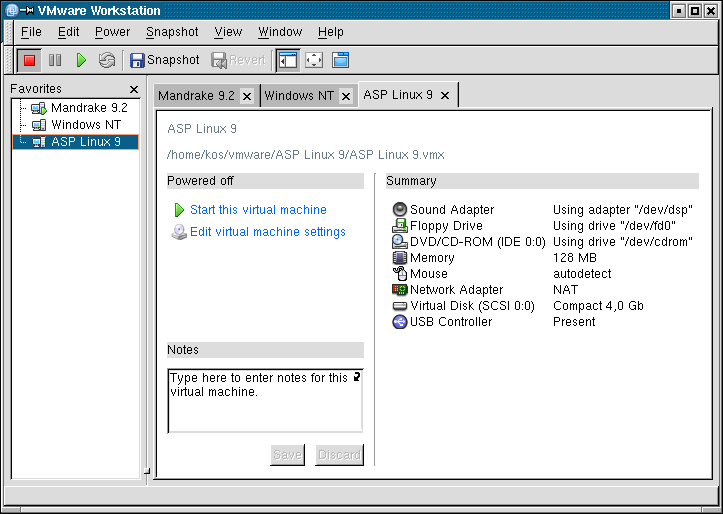Click the "Compact 4,0 Gb" disk value
The width and height of the screenshot is (723, 514).
pos(598,306)
